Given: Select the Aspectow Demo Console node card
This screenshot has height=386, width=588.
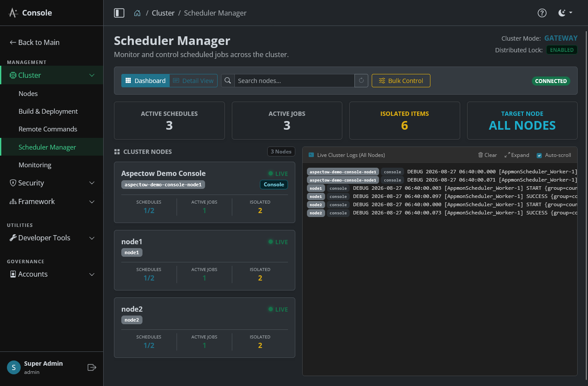Looking at the screenshot, I should (x=205, y=192).
